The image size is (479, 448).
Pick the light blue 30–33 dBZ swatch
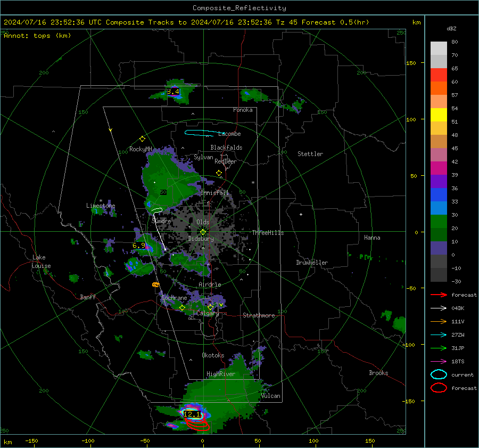pyautogui.click(x=439, y=208)
